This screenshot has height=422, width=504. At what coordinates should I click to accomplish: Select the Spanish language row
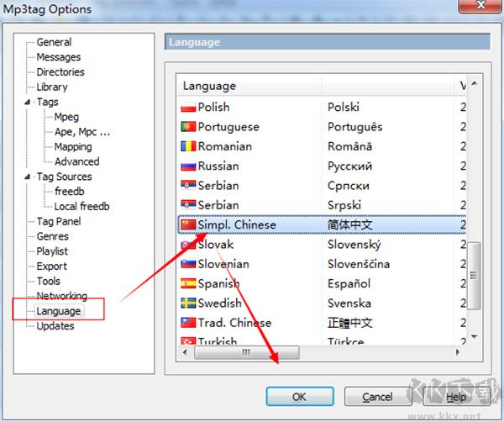coord(322,283)
